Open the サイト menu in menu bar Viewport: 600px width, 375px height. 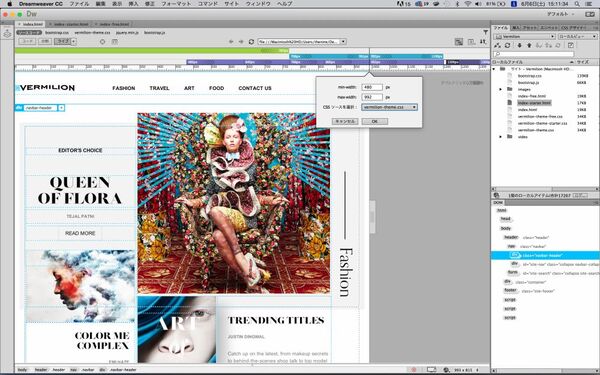pos(231,4)
